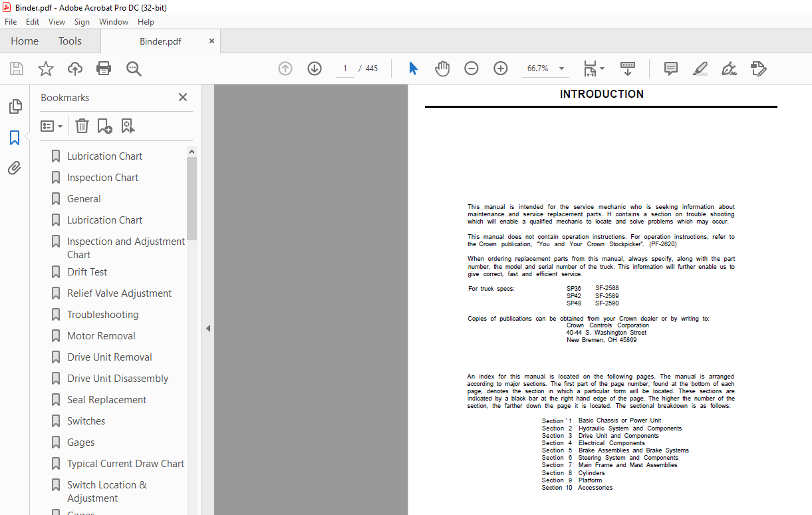
Task: Open the File menu
Action: 11,22
